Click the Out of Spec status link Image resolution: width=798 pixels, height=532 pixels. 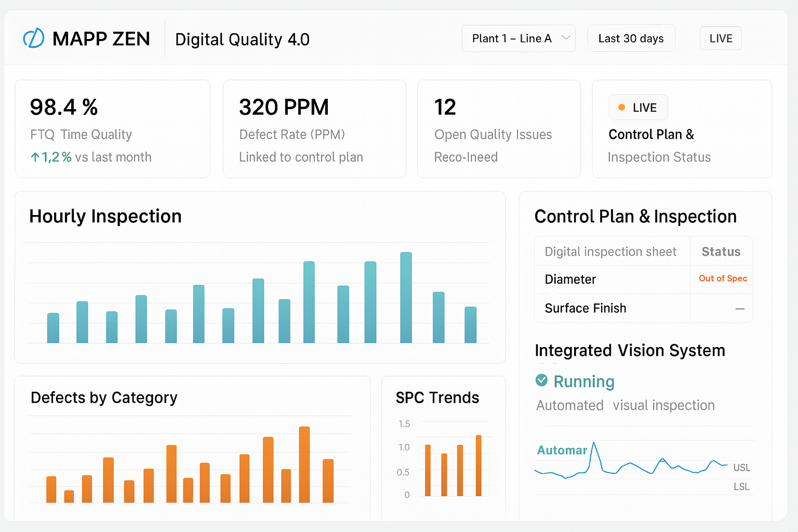pyautogui.click(x=723, y=278)
